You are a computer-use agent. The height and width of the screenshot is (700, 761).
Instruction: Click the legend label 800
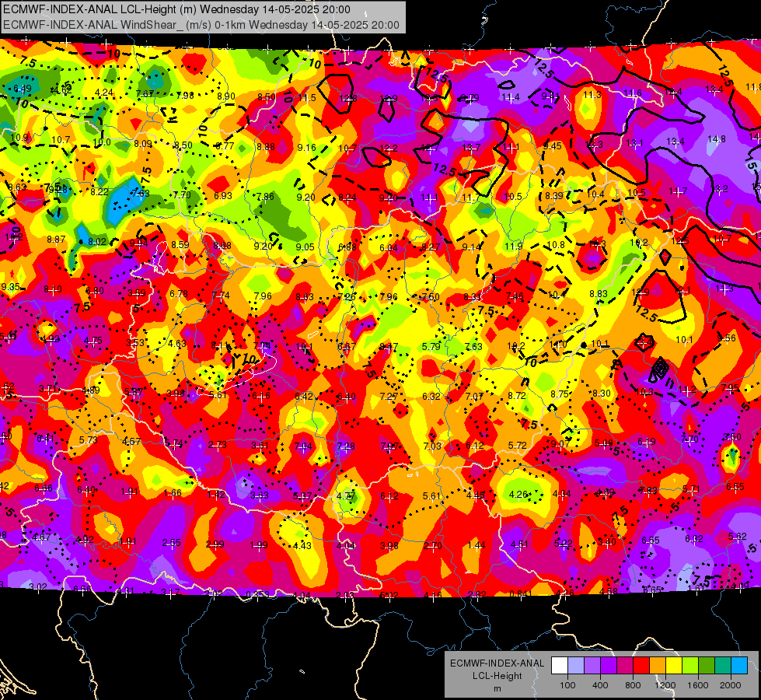pos(633,685)
